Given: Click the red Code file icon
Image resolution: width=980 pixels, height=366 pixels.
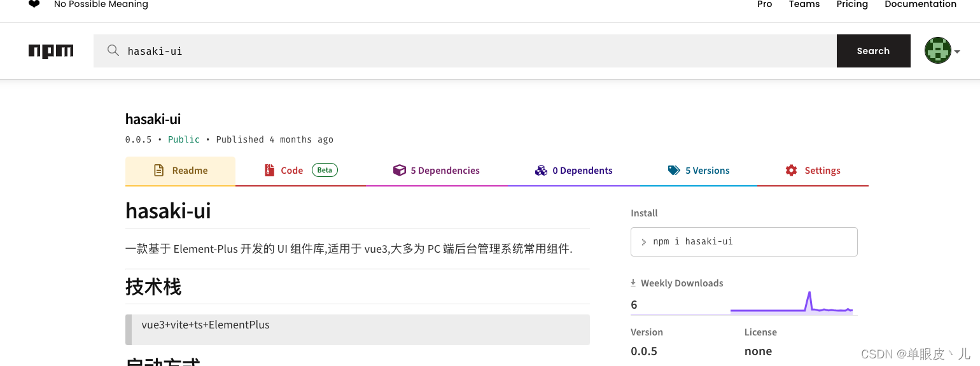Looking at the screenshot, I should 269,171.
